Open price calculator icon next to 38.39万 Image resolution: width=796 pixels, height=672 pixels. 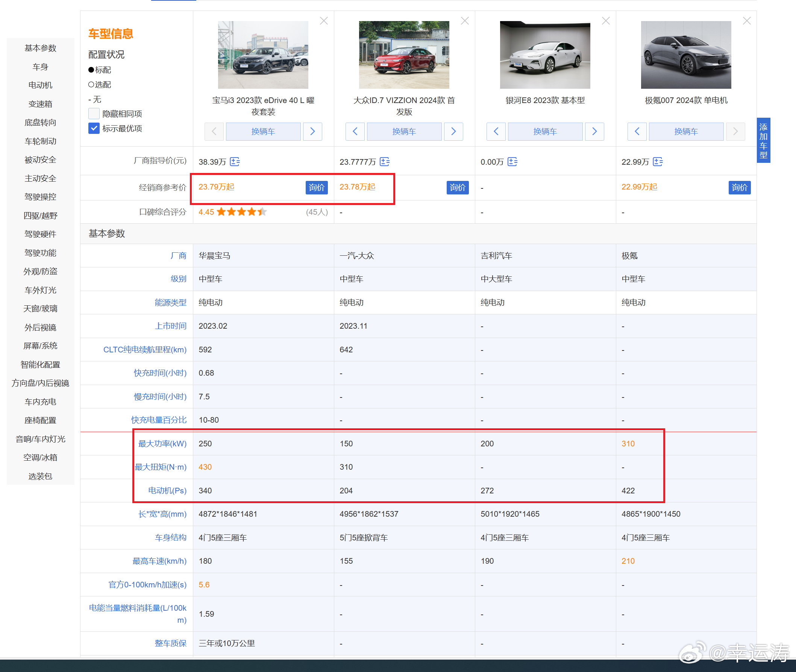coord(235,162)
